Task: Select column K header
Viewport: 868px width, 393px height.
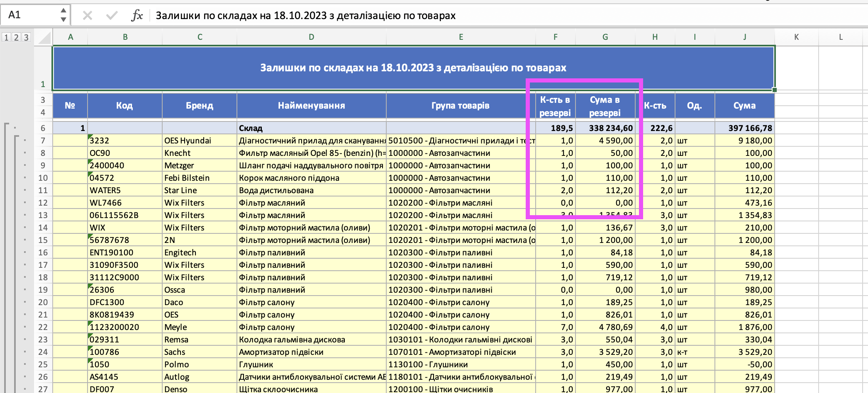Action: coord(797,37)
